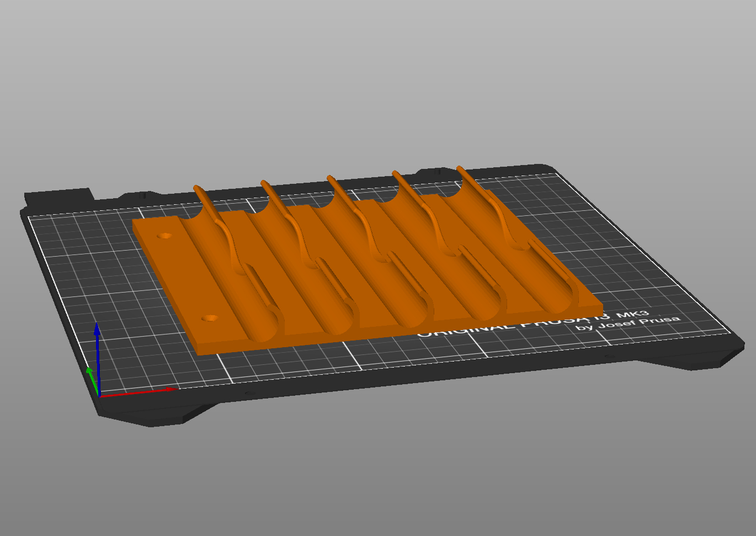Click the lower countersunk mounting hole
756x536 pixels.
[209, 317]
